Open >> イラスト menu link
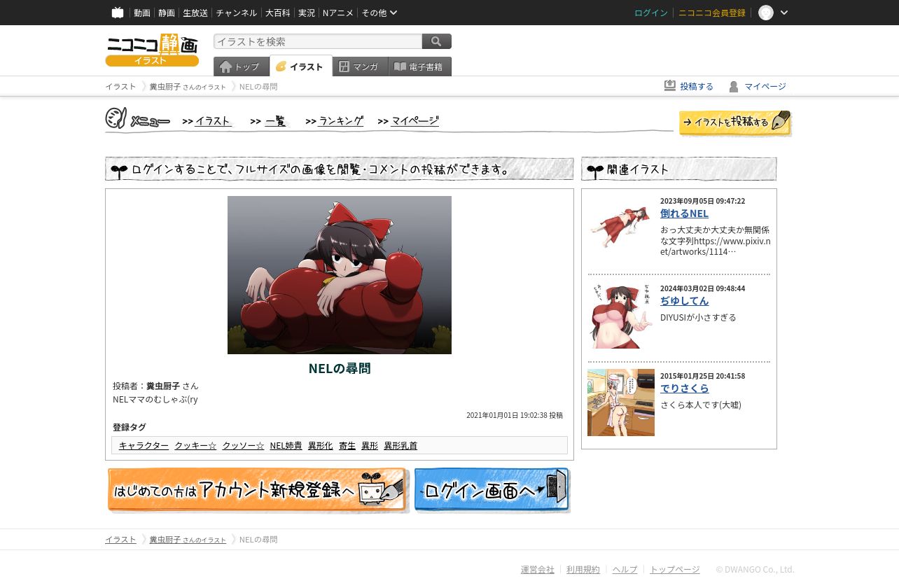This screenshot has height=588, width=899. [x=207, y=121]
